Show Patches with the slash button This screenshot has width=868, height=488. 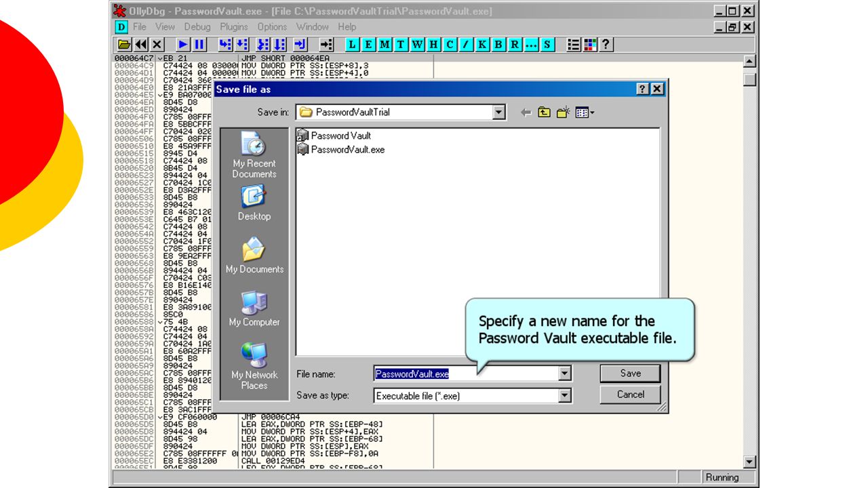pos(466,45)
